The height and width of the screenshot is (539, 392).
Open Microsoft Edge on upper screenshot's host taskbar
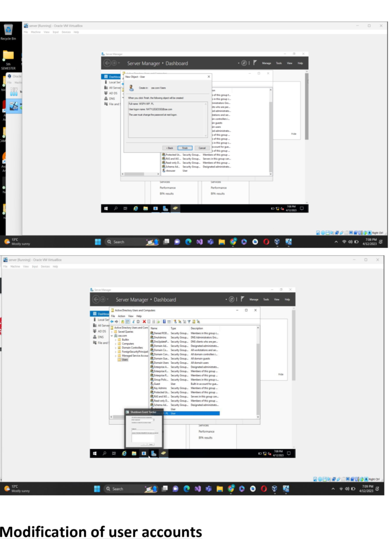(x=188, y=242)
